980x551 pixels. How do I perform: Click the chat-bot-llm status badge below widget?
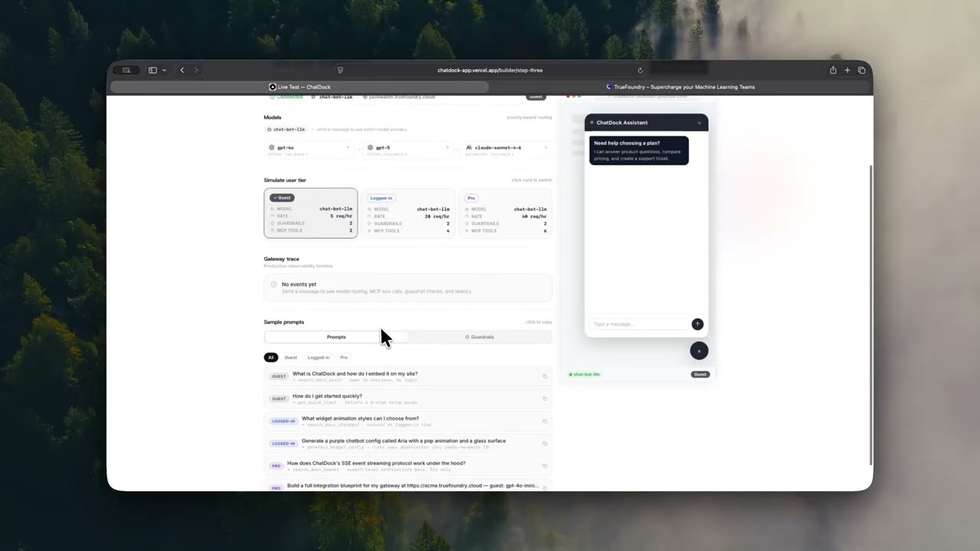[x=585, y=374]
